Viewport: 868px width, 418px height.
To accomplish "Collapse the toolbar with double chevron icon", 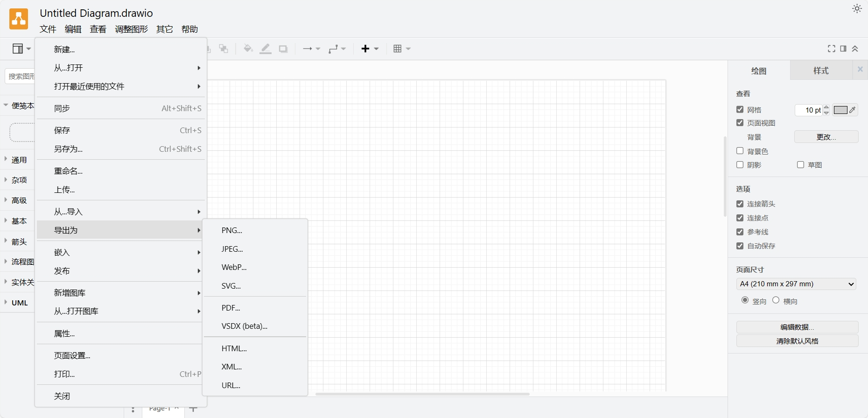I will 855,49.
